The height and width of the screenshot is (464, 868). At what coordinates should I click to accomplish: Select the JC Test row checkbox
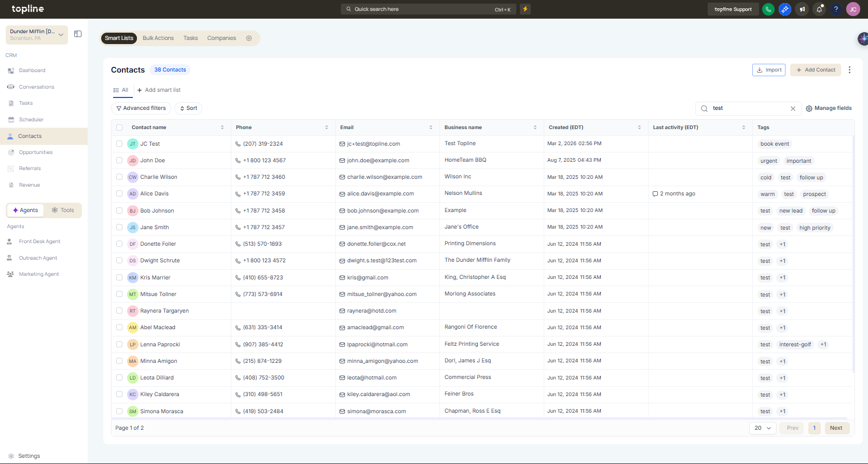point(119,144)
